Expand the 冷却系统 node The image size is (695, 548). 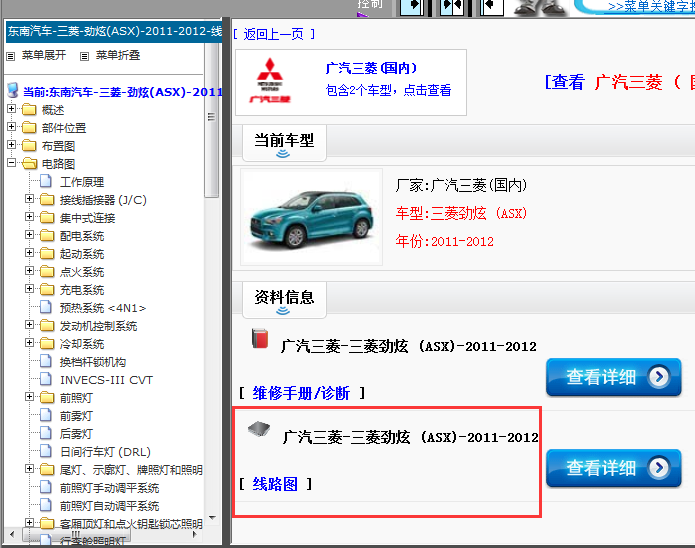click(x=29, y=343)
